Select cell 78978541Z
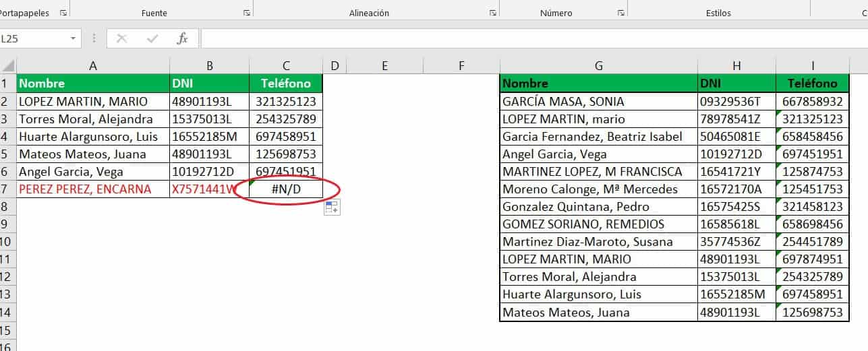The width and height of the screenshot is (868, 351). click(737, 119)
